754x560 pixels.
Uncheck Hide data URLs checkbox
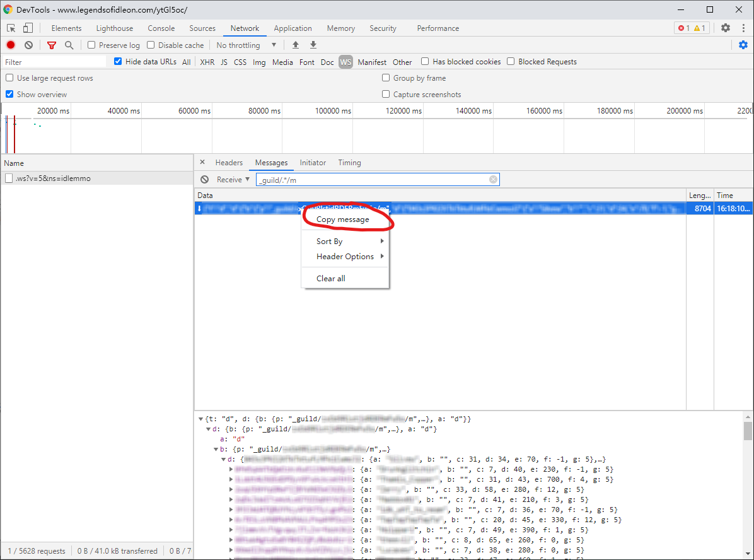click(x=118, y=61)
